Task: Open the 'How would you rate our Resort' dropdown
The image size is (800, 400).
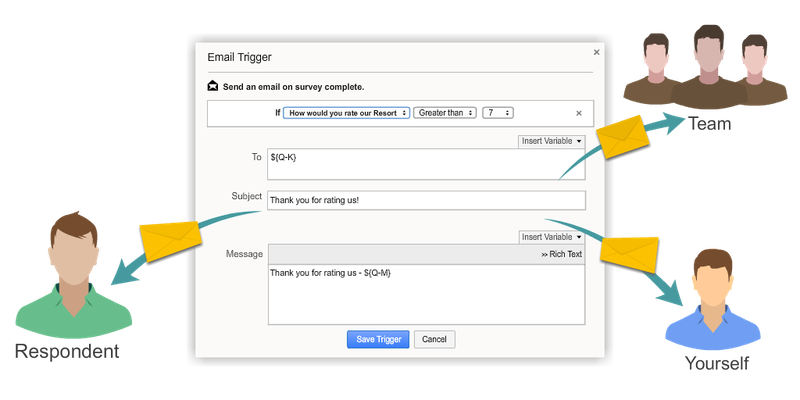Action: point(346,113)
